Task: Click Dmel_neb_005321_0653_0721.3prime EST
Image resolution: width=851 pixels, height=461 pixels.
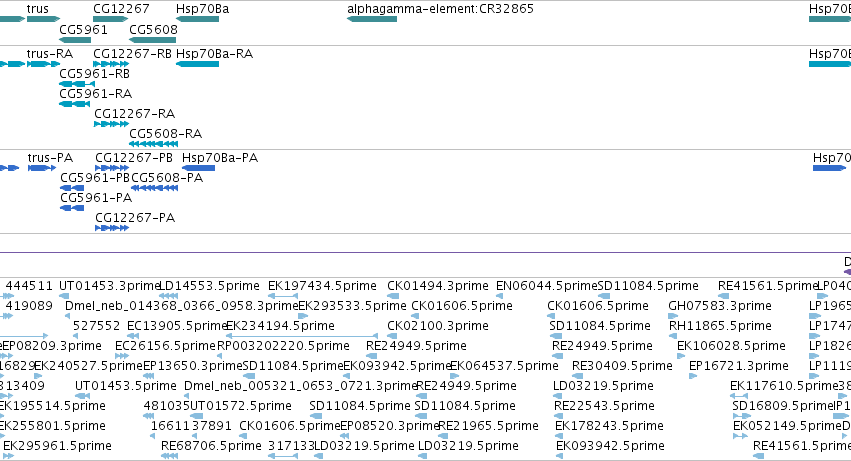Action: pos(301,387)
